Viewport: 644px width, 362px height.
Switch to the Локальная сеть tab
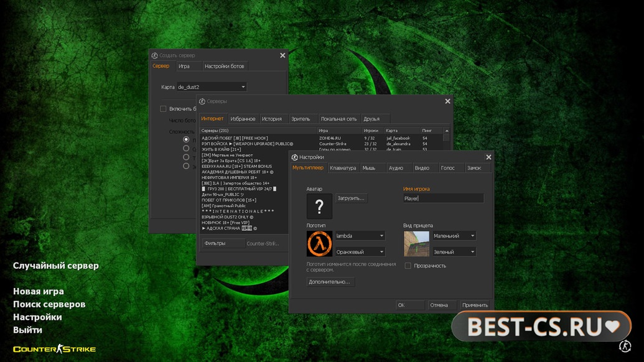[339, 119]
